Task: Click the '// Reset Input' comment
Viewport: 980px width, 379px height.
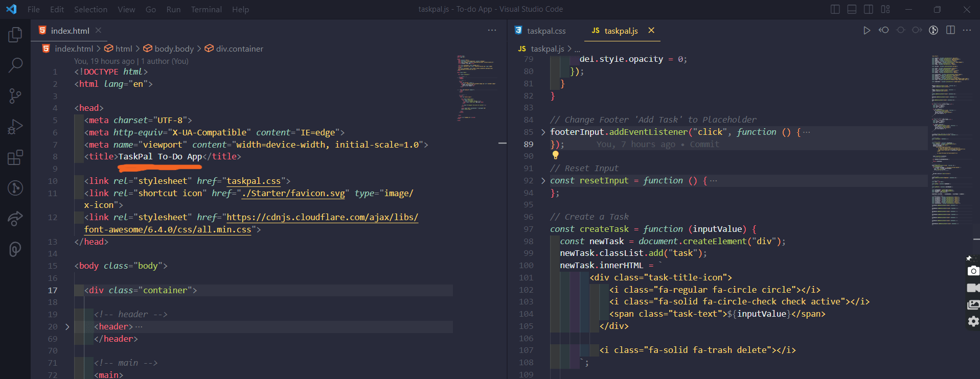Action: pos(584,169)
